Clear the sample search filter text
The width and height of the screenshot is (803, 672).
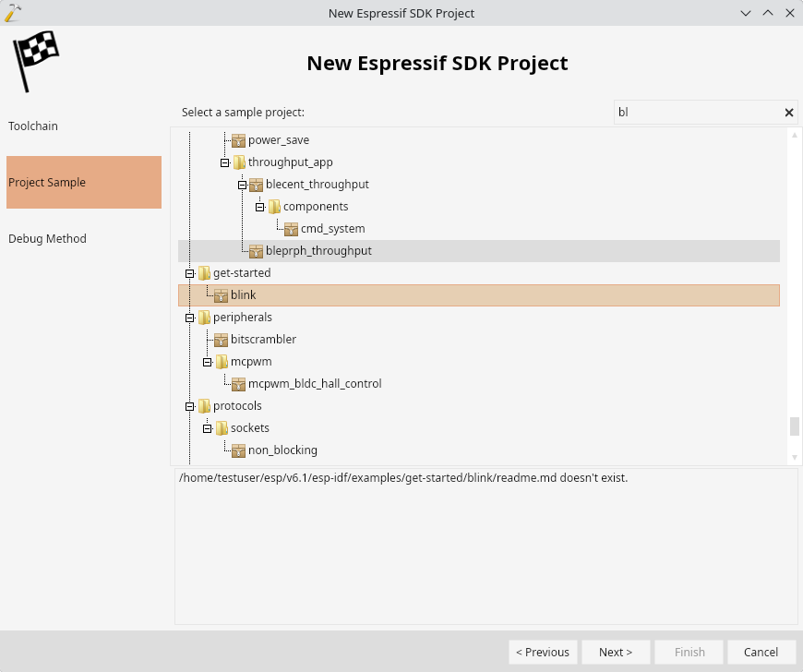coord(788,113)
